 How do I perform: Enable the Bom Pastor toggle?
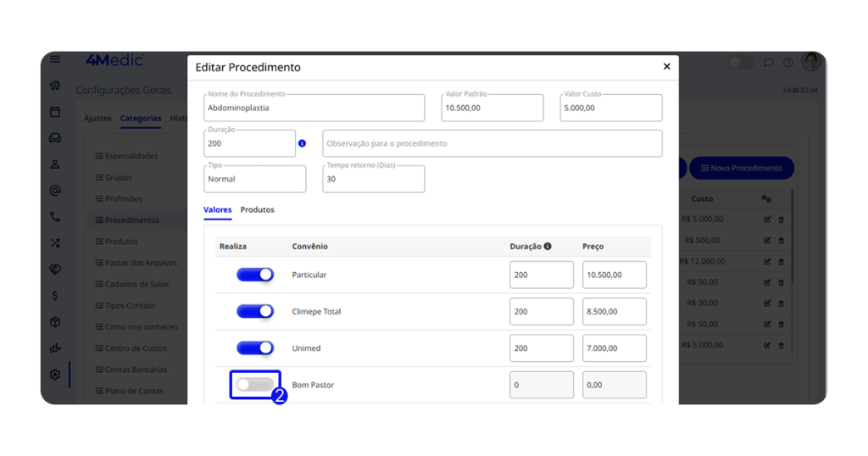(255, 385)
